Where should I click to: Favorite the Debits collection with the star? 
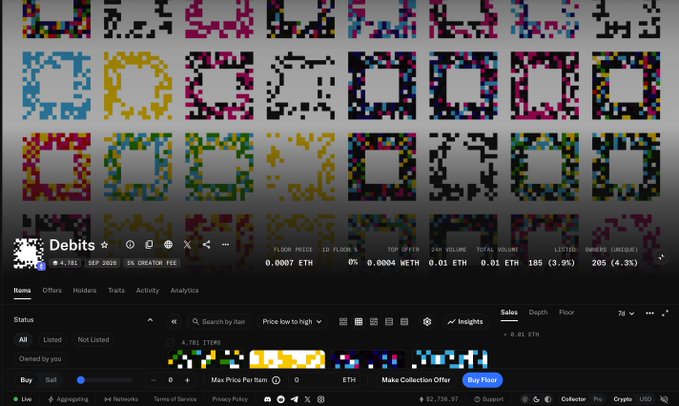click(104, 245)
